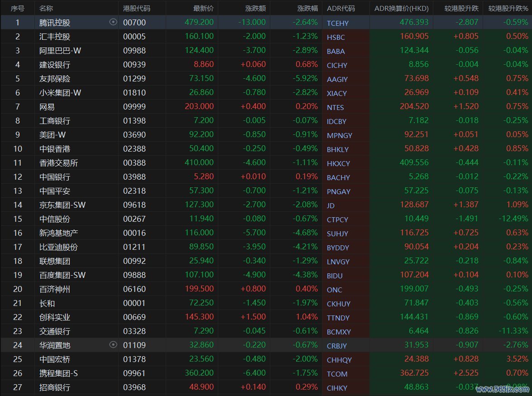Select the 中国平安 stock name
Image resolution: width=532 pixels, height=396 pixels.
tap(55, 191)
